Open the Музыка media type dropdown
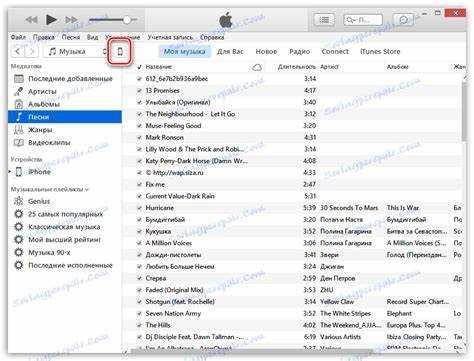Viewport: 474px width, 361px height. 76,52
